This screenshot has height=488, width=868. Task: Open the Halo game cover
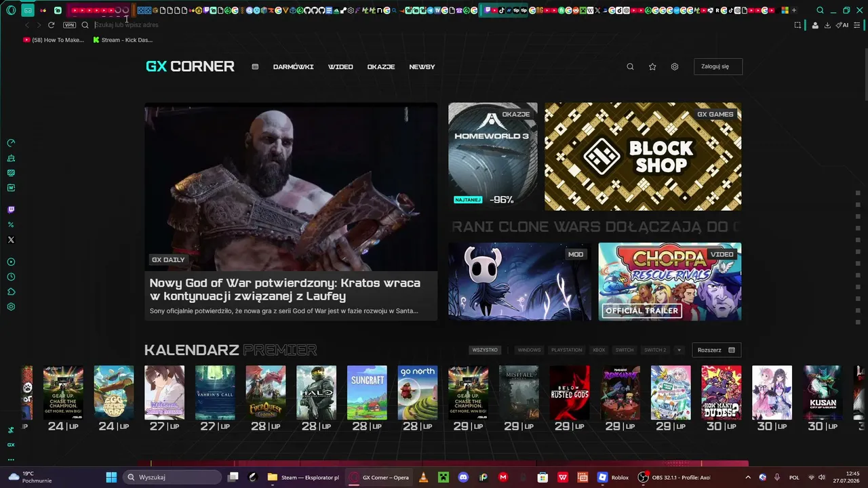click(x=316, y=392)
